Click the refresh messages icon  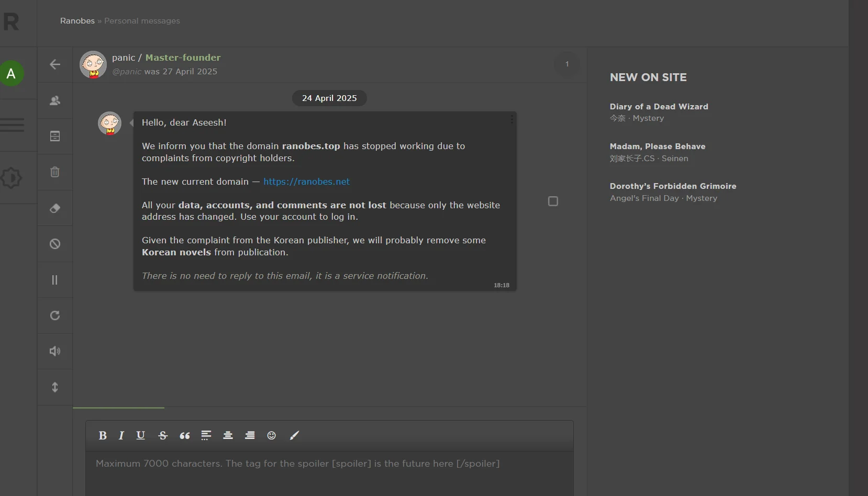[x=55, y=315]
